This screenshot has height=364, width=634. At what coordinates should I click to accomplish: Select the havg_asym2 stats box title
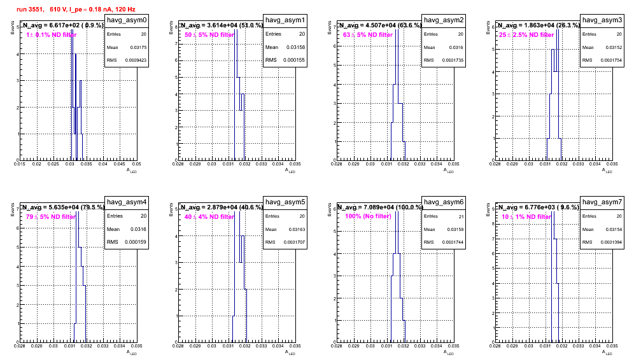tap(444, 20)
